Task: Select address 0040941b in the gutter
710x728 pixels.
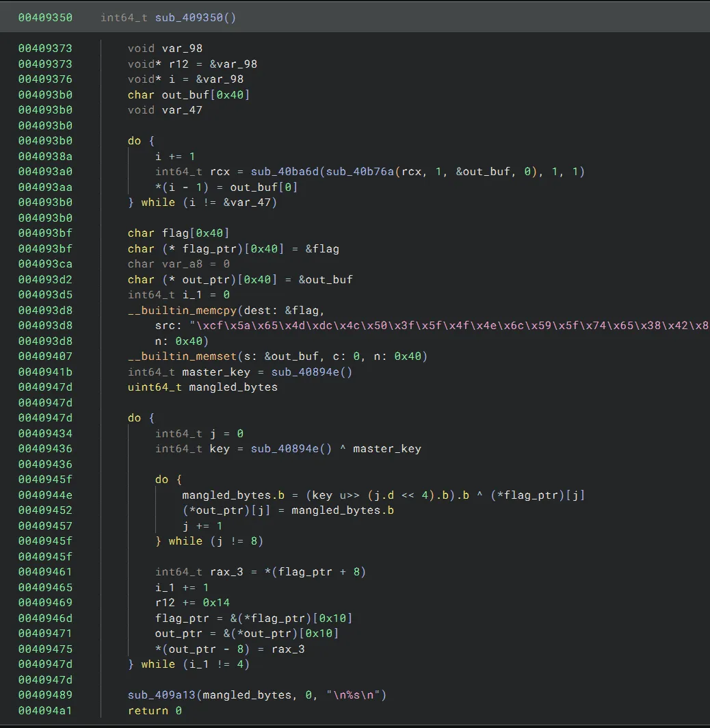Action: click(45, 372)
